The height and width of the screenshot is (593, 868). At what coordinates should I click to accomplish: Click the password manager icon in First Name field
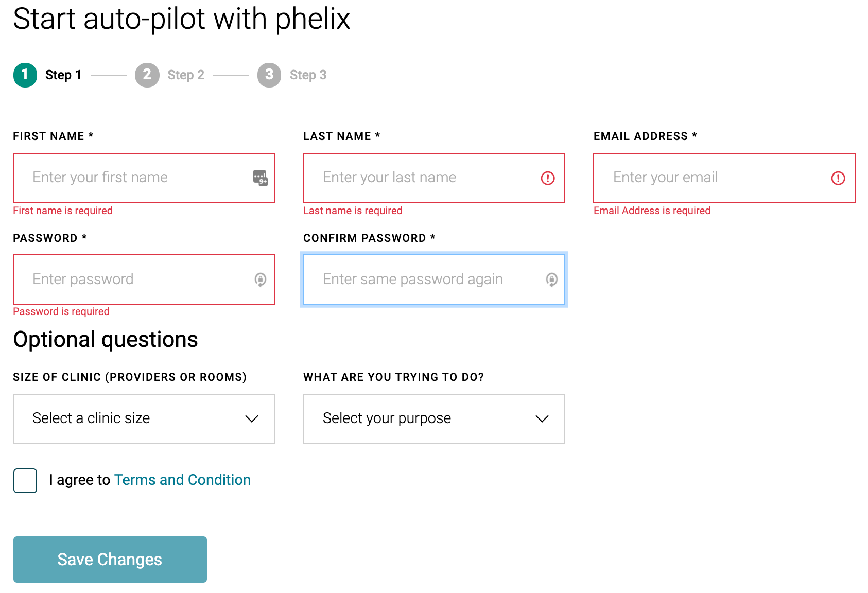click(x=261, y=178)
